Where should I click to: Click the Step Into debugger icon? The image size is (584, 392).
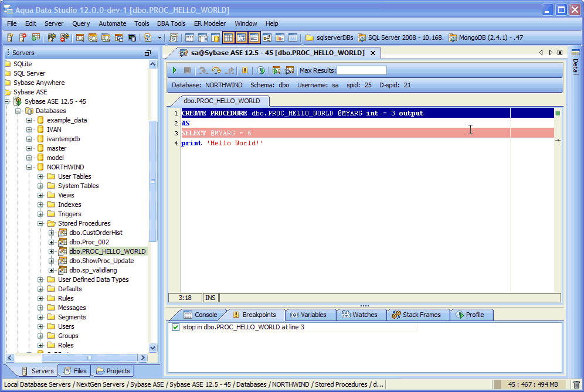pyautogui.click(x=203, y=70)
